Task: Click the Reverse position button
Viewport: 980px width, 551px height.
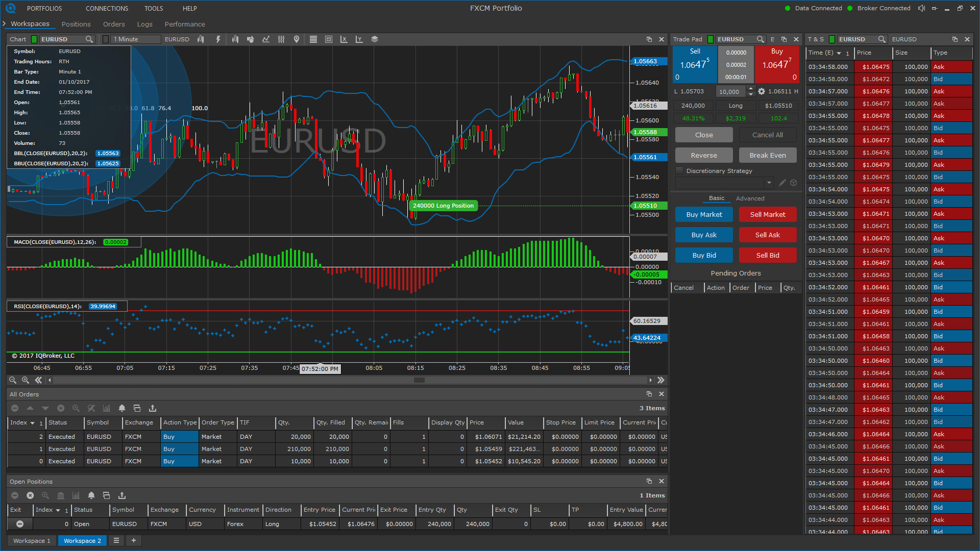Action: click(x=704, y=155)
